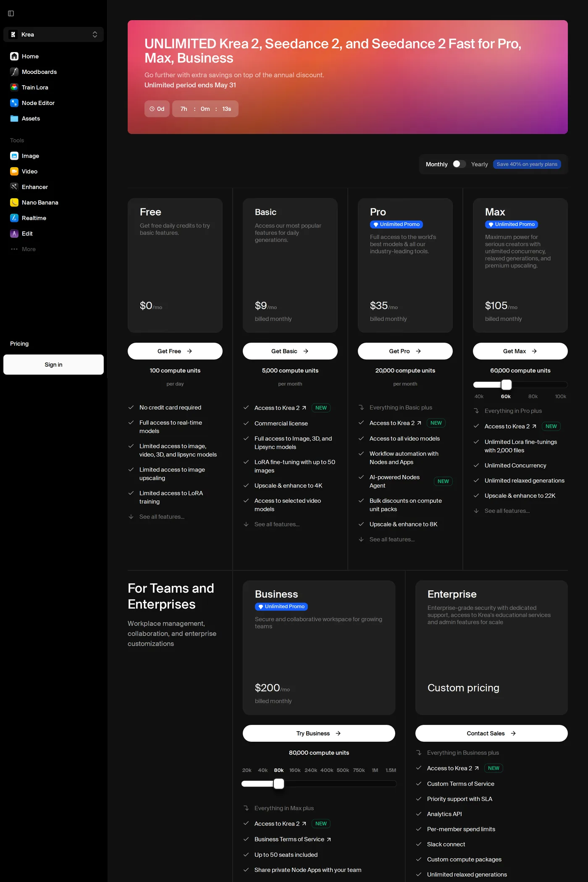Click the Get Free button
This screenshot has width=588, height=882.
point(175,351)
